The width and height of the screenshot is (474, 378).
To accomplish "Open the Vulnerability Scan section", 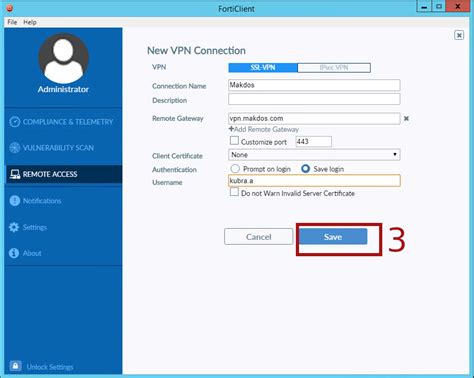I will pyautogui.click(x=52, y=148).
